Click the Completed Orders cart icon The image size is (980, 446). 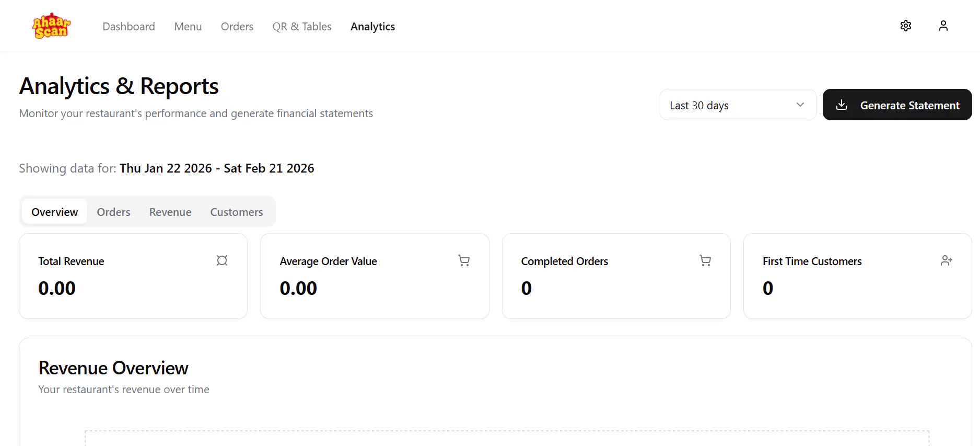tap(705, 260)
